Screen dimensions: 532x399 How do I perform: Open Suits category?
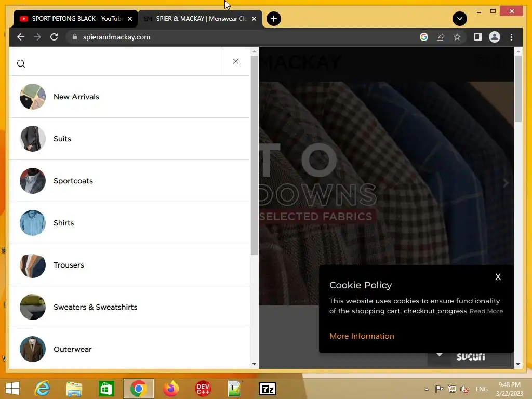(x=129, y=139)
